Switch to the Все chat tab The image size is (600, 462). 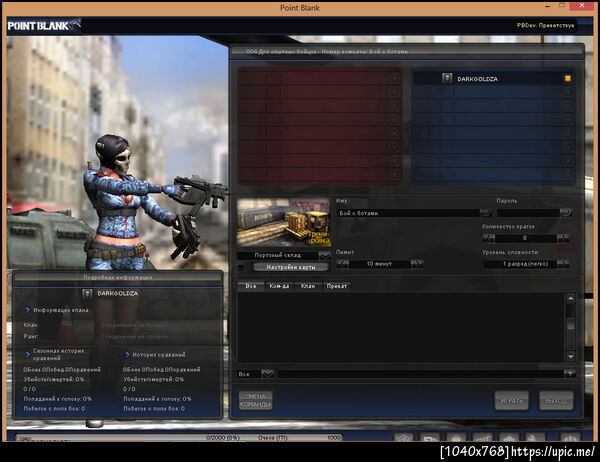pos(251,286)
